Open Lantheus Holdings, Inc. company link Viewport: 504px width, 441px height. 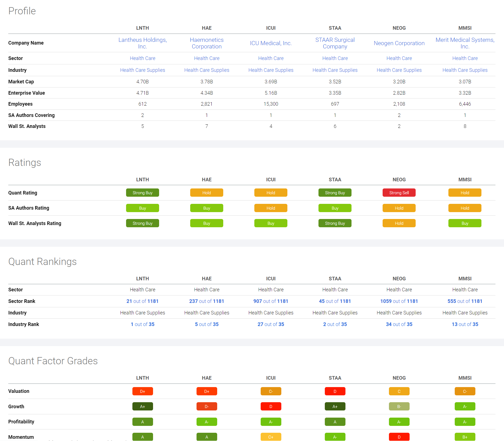pos(143,43)
